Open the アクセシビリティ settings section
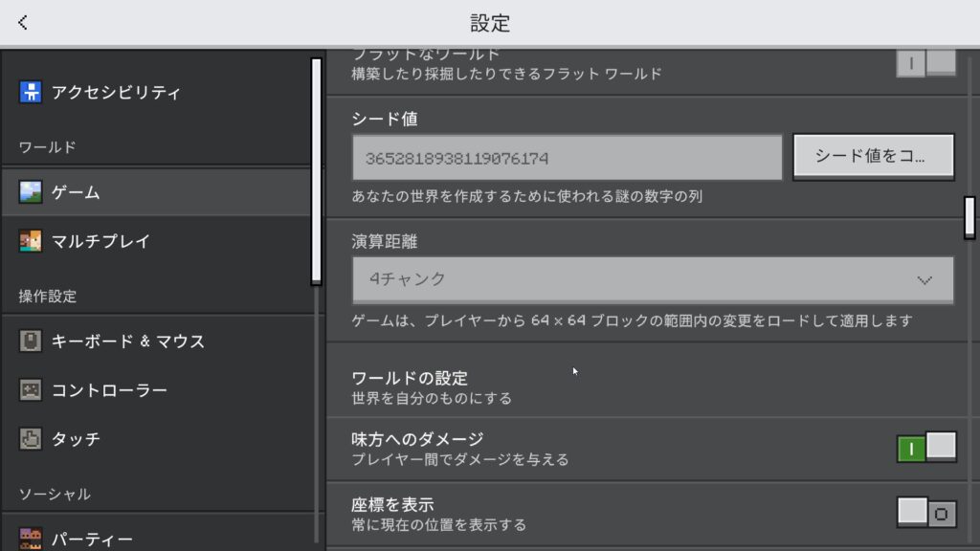This screenshot has width=980, height=551. point(156,93)
